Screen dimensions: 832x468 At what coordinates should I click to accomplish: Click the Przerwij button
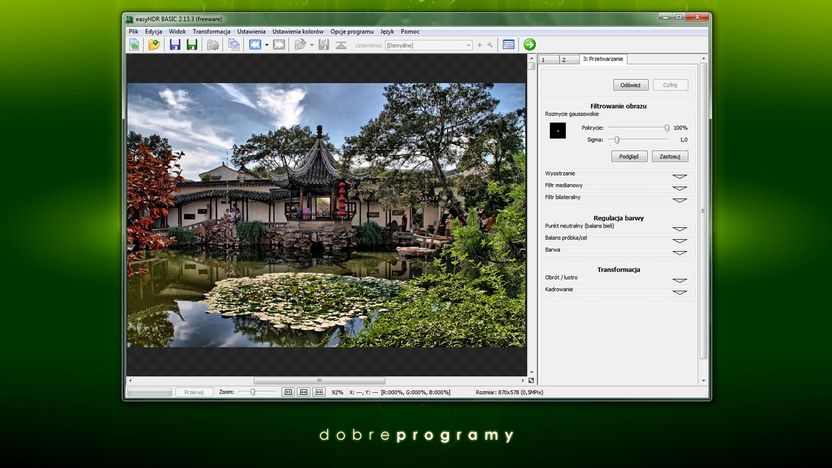click(x=194, y=392)
